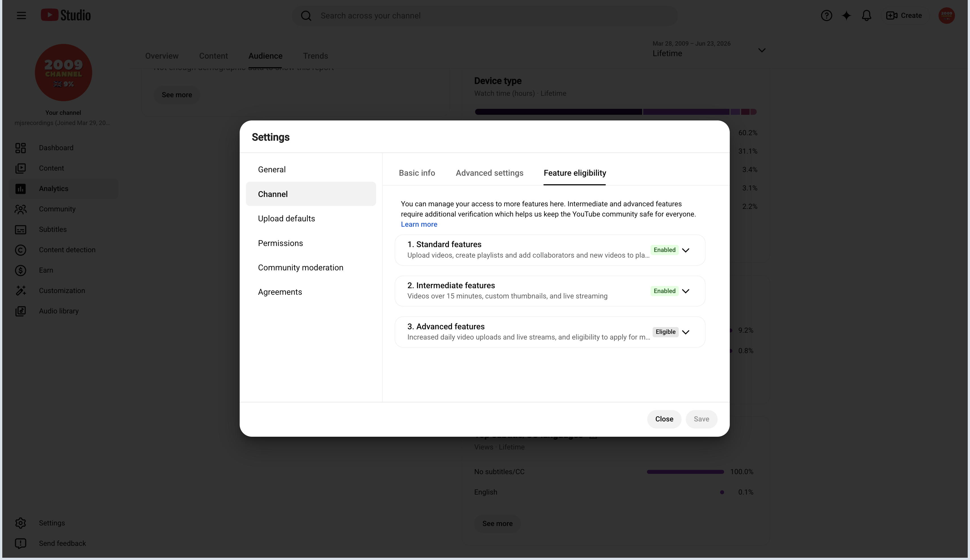Click the YouTube Studio logo

coord(66,15)
